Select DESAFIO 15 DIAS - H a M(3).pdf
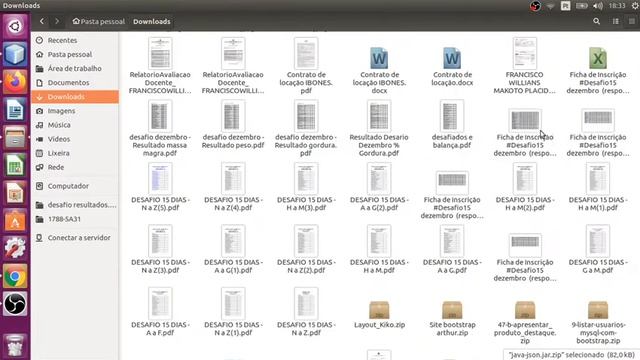This screenshot has height=360, width=640. (306, 187)
